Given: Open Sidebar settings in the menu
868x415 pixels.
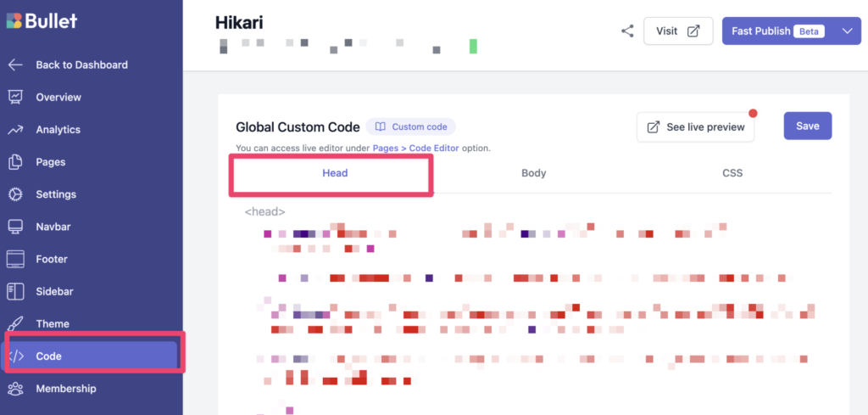Looking at the screenshot, I should click(x=54, y=291).
